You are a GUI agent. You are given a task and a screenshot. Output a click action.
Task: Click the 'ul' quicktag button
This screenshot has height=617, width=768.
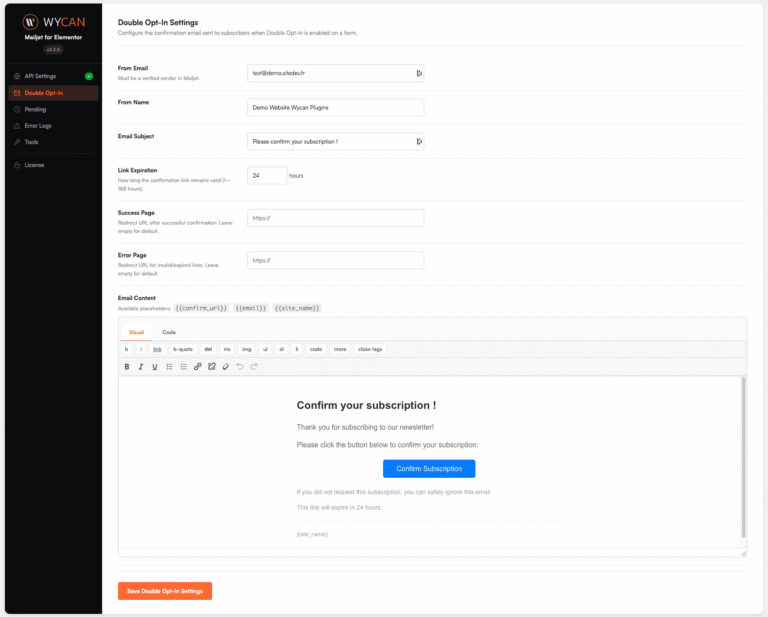point(265,349)
